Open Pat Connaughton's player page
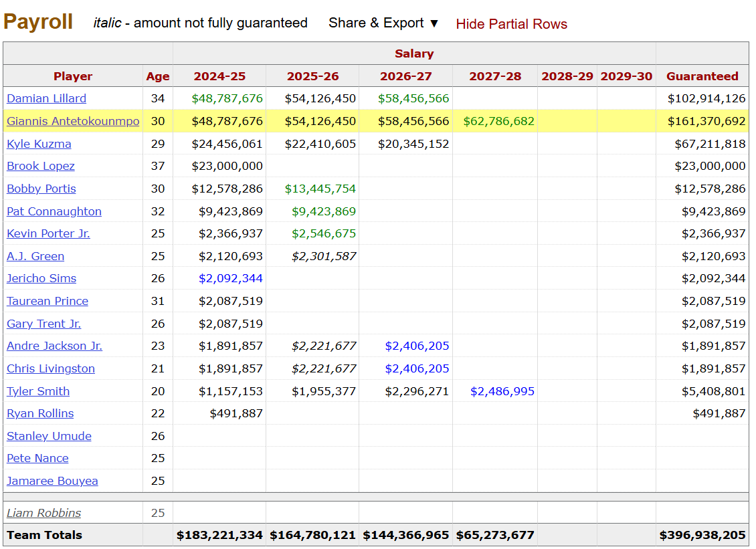Viewport: 756px width, 549px height. (x=54, y=211)
